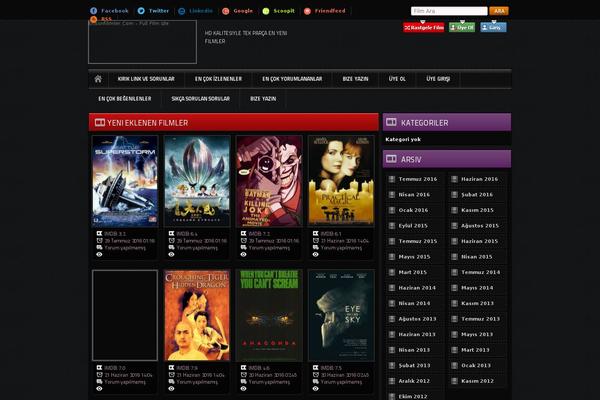The image size is (600, 400).
Task: Open the Eylül 2015 archive link
Action: click(x=413, y=226)
